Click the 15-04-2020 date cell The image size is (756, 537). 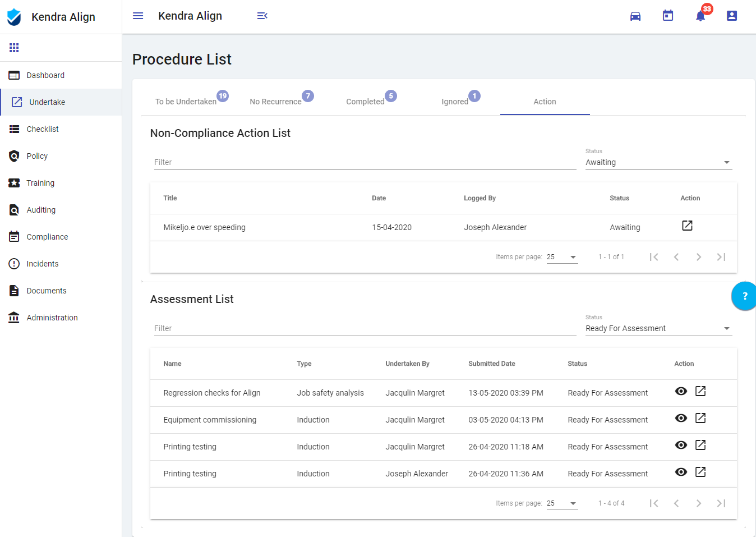[x=391, y=227]
